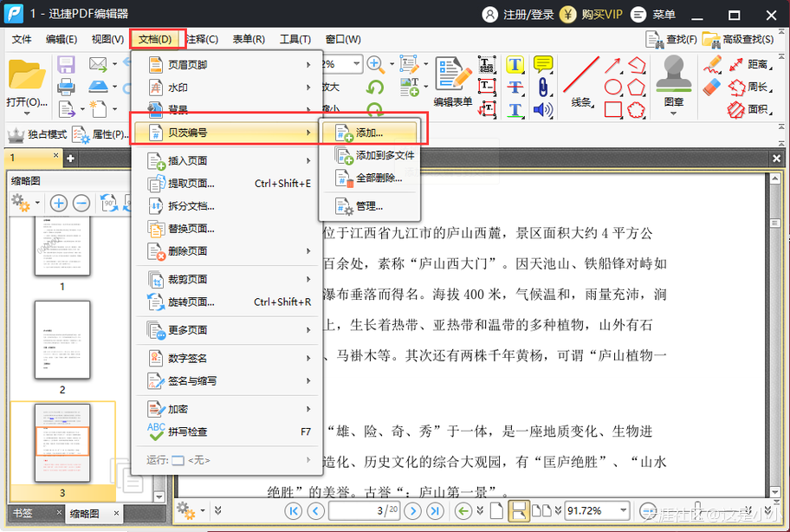
Task: Select page 2 thumbnail
Action: [62, 340]
